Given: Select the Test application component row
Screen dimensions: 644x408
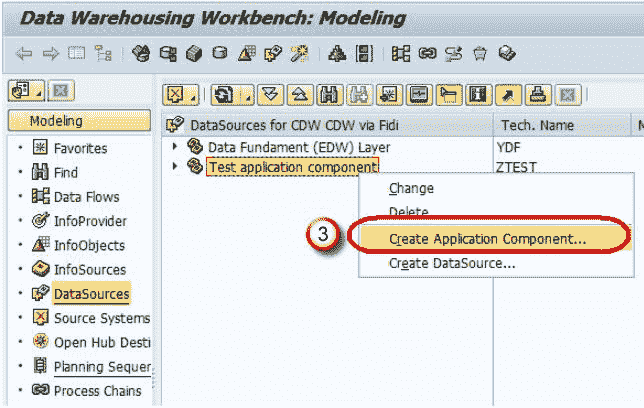Looking at the screenshot, I should 292,167.
